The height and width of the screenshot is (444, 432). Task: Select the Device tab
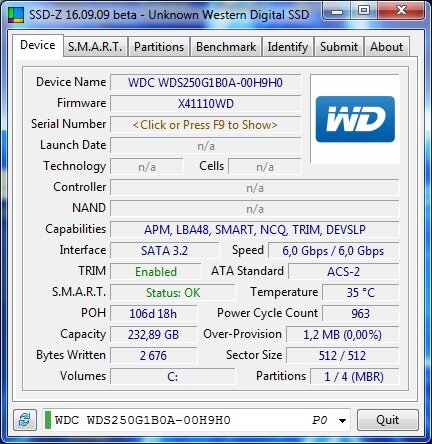tap(38, 45)
